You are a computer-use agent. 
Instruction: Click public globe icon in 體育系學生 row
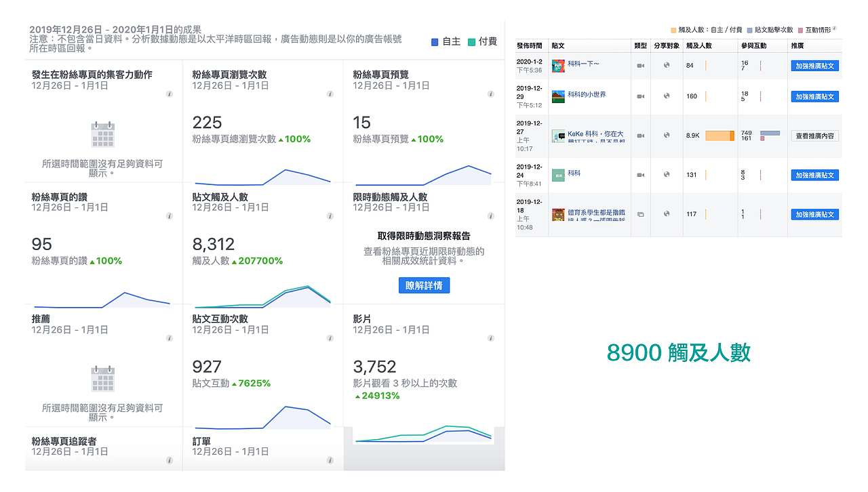tap(667, 213)
